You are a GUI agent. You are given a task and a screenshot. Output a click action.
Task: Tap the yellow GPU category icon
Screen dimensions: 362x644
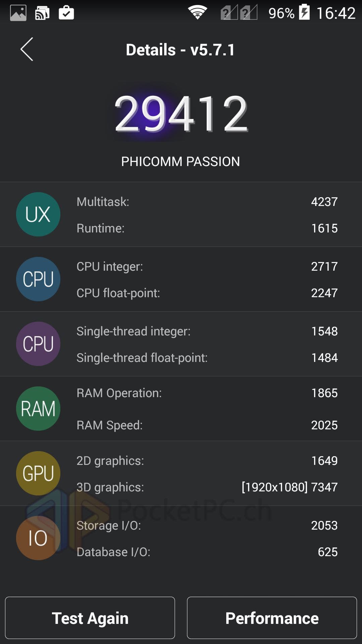(38, 473)
